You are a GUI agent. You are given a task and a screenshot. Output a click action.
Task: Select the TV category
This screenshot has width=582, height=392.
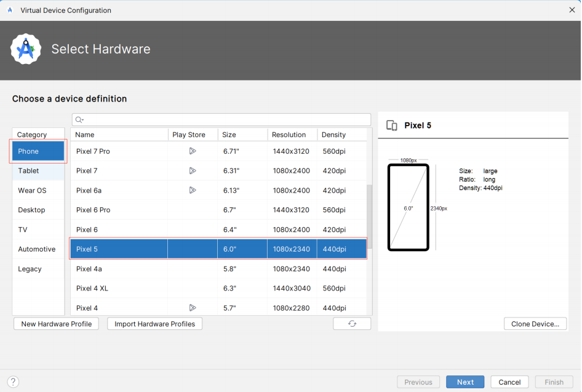click(x=38, y=230)
